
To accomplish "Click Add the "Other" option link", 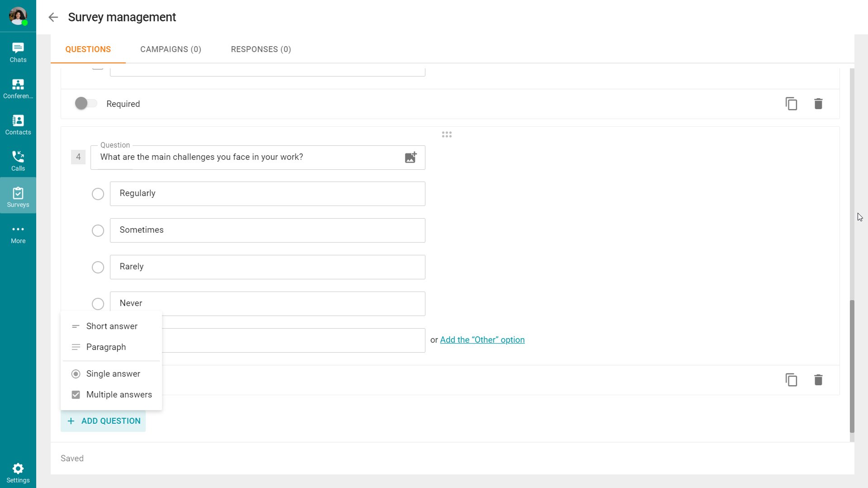I will pos(482,340).
